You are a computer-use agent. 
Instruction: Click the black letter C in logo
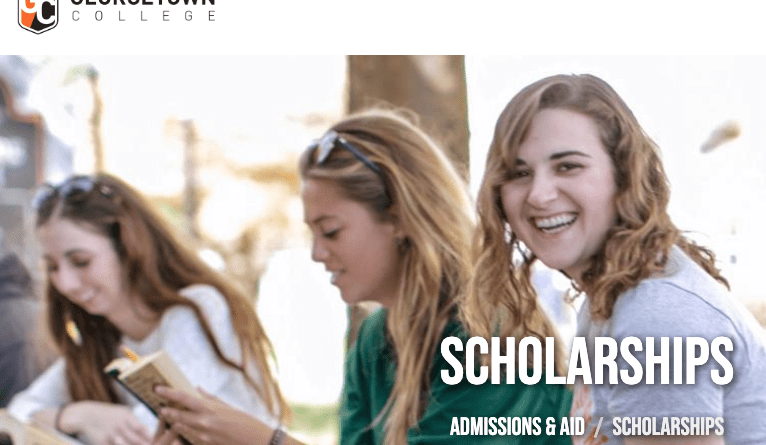pyautogui.click(x=46, y=13)
